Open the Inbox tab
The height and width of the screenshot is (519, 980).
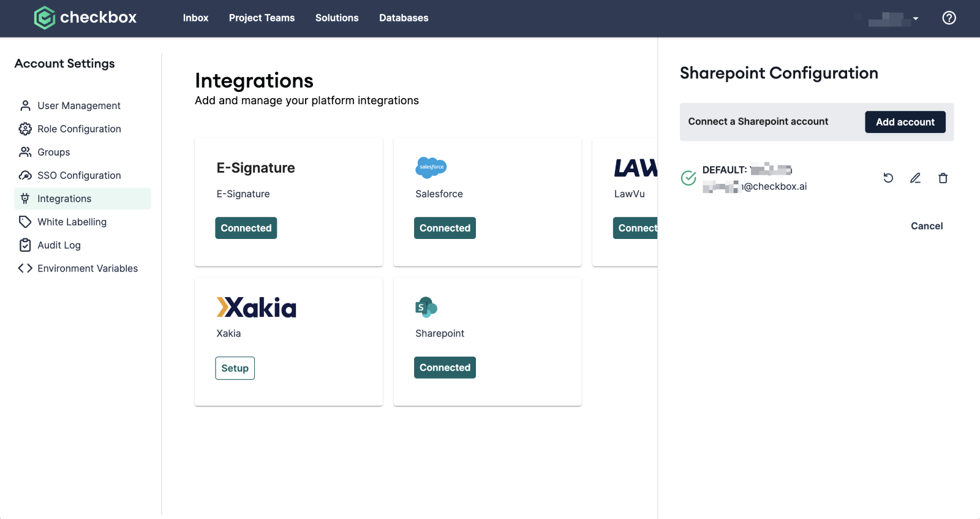[x=195, y=18]
